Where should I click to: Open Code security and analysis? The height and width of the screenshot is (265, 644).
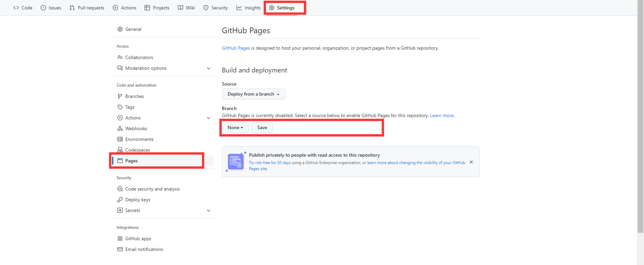pos(164,189)
